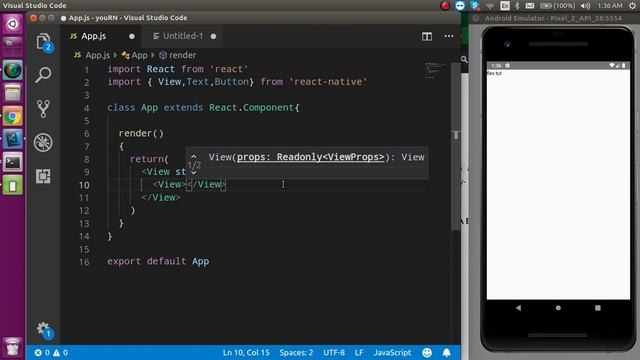Open the volume indicator in top panel

(x=585, y=6)
